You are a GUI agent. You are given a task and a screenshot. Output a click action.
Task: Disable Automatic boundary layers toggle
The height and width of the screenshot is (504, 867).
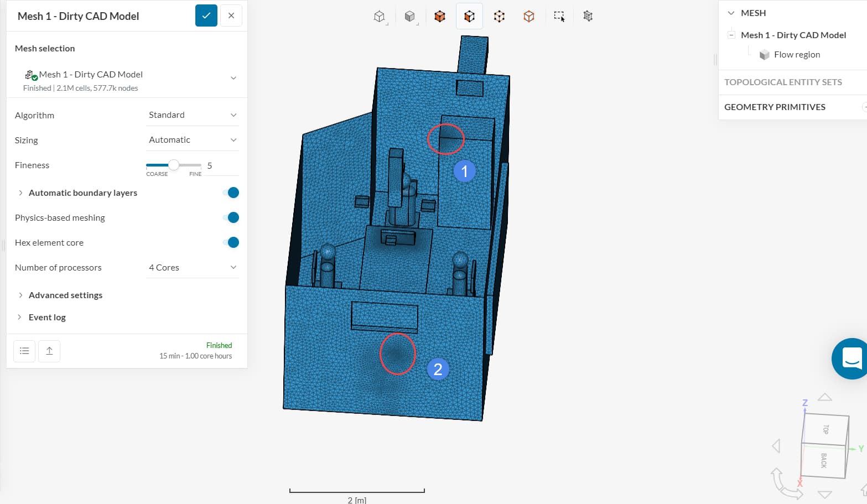tap(231, 193)
